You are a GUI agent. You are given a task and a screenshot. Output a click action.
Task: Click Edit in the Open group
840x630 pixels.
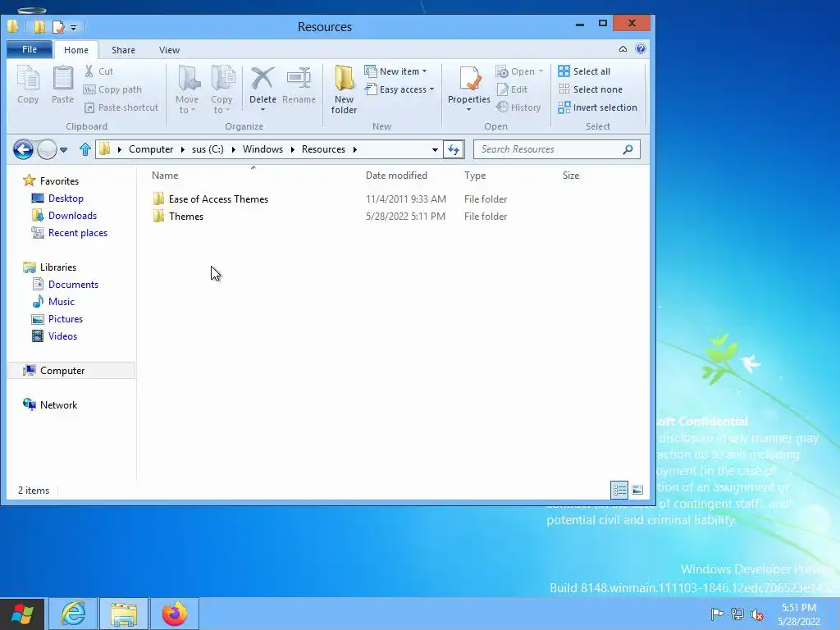512,89
